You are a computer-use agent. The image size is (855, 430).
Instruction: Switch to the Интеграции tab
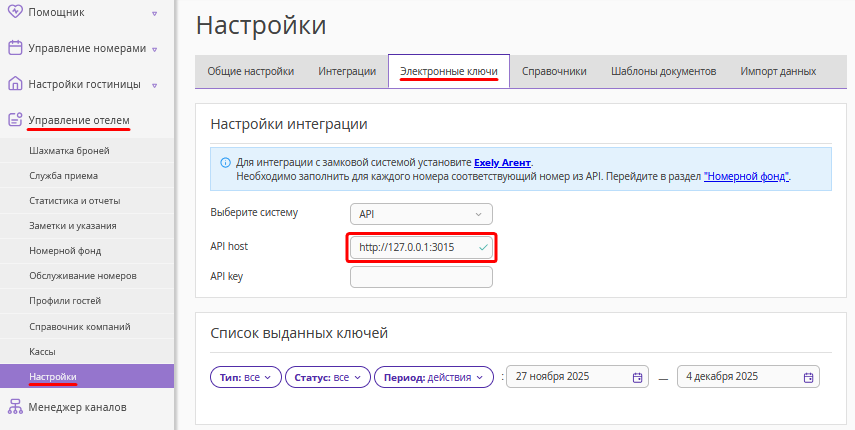(347, 71)
